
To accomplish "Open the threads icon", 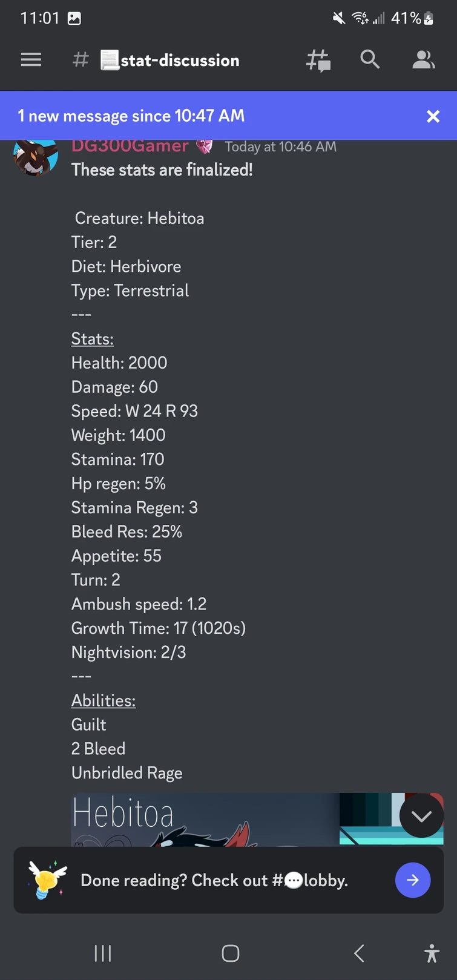I will pos(318,61).
